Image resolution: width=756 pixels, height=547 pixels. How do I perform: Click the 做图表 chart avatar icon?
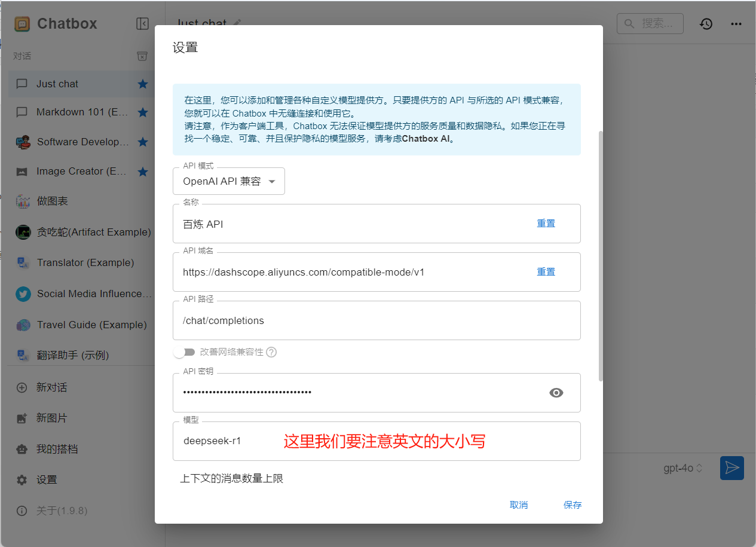pyautogui.click(x=23, y=201)
